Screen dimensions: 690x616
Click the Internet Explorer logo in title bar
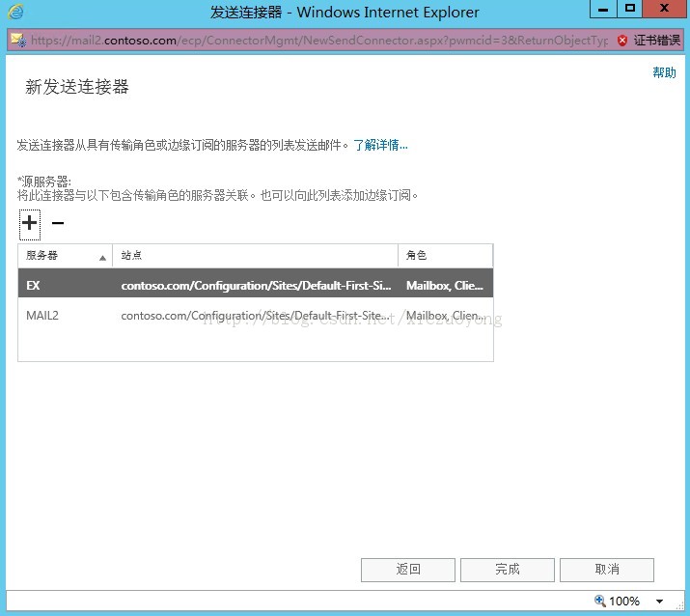15,12
